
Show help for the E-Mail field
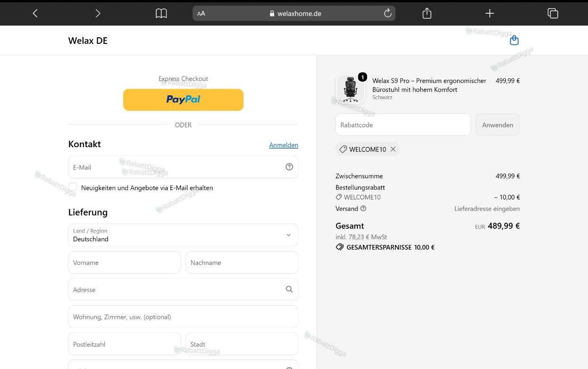point(289,167)
